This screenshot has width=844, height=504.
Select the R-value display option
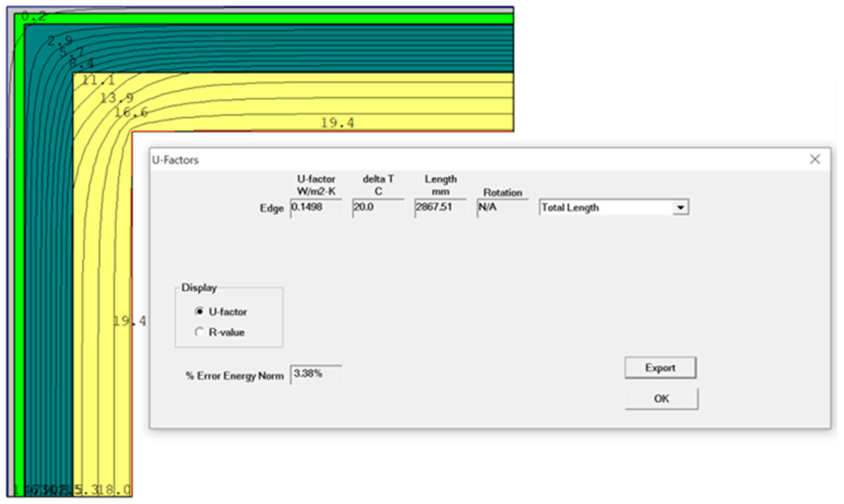pyautogui.click(x=199, y=332)
